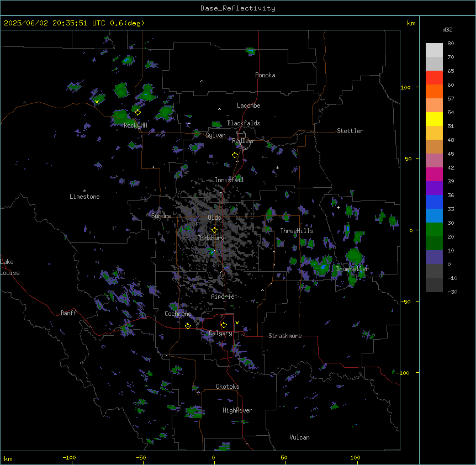
Task: Click the ThreeHills label
Action: [297, 231]
